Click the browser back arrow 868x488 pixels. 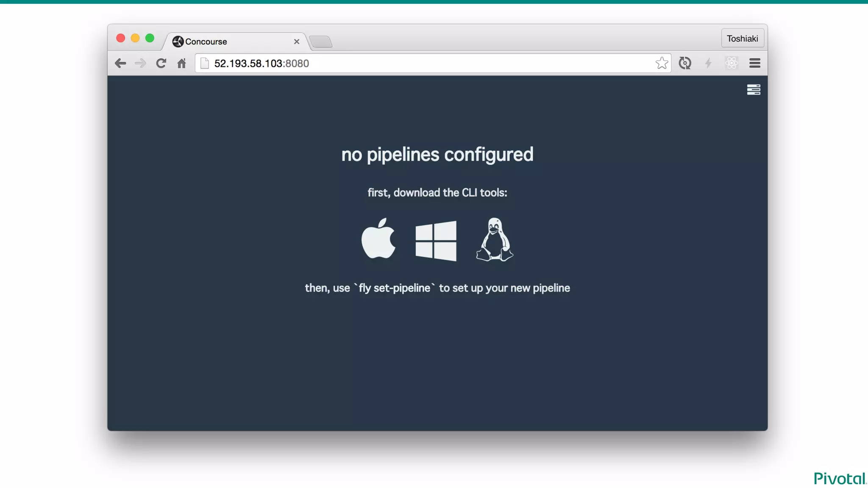point(120,64)
